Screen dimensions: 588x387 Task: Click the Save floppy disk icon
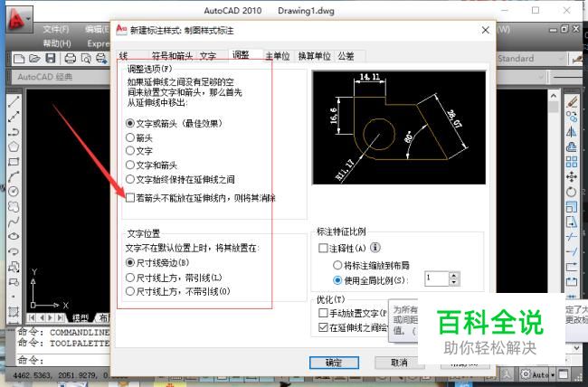tap(51, 59)
